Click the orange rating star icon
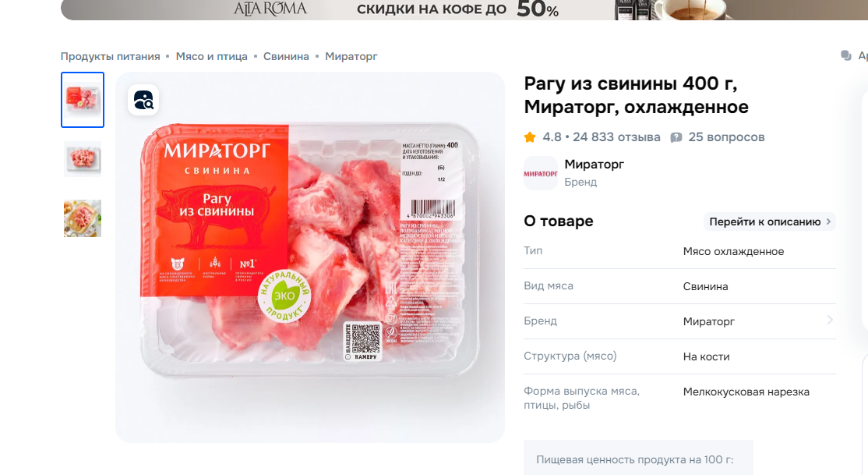 coord(530,137)
